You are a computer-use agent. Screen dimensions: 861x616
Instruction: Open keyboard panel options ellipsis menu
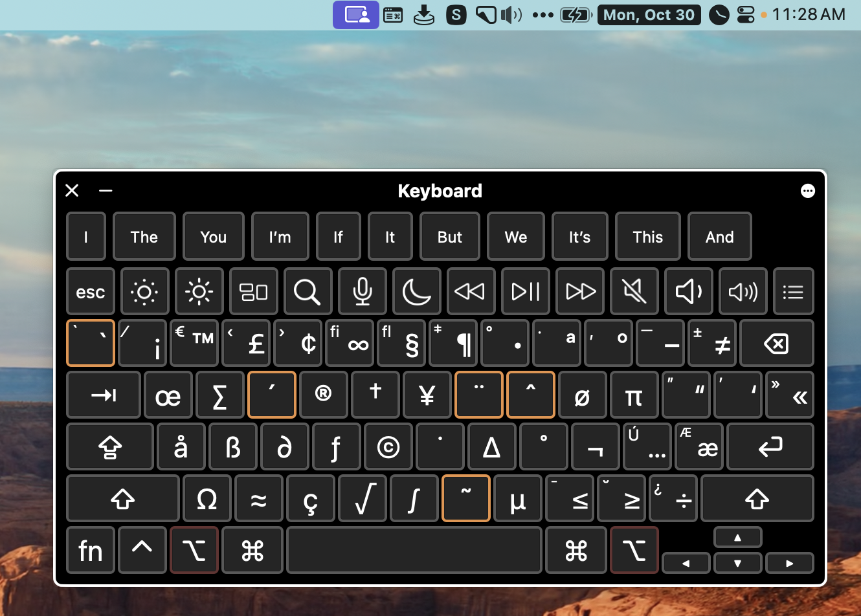(807, 191)
